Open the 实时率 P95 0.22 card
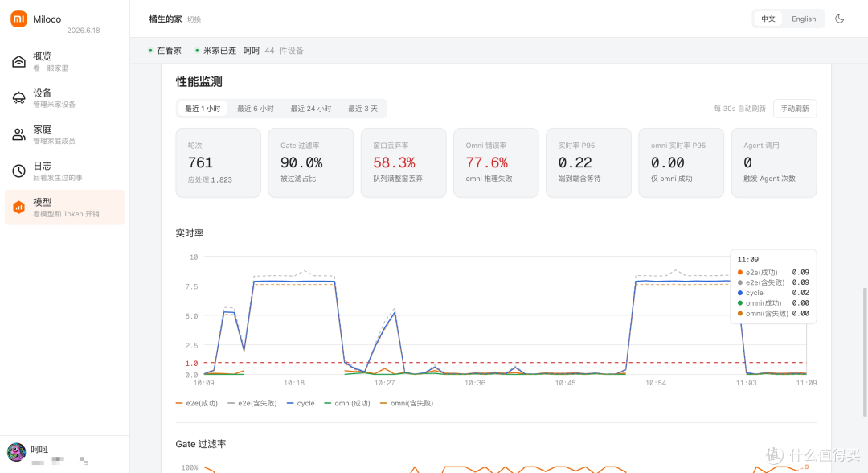The image size is (868, 473). (x=588, y=162)
